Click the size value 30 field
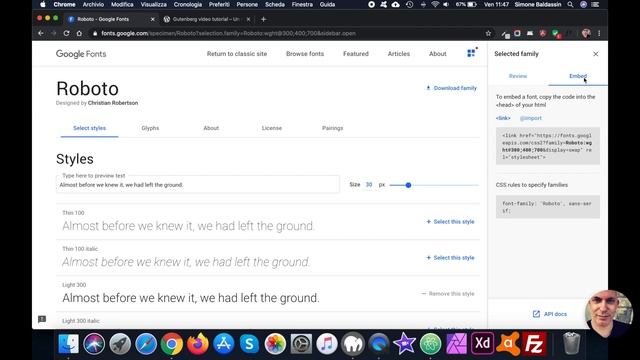The image size is (640, 360). pos(369,184)
